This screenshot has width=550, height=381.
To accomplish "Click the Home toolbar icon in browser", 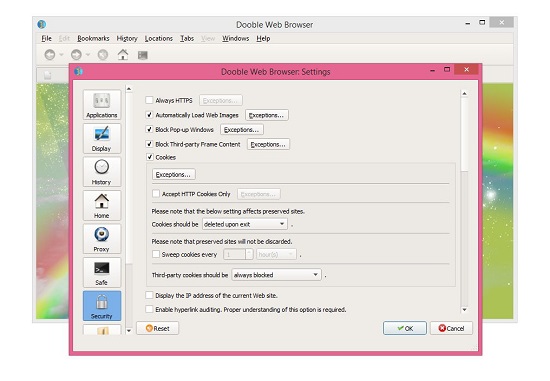I will (x=123, y=55).
